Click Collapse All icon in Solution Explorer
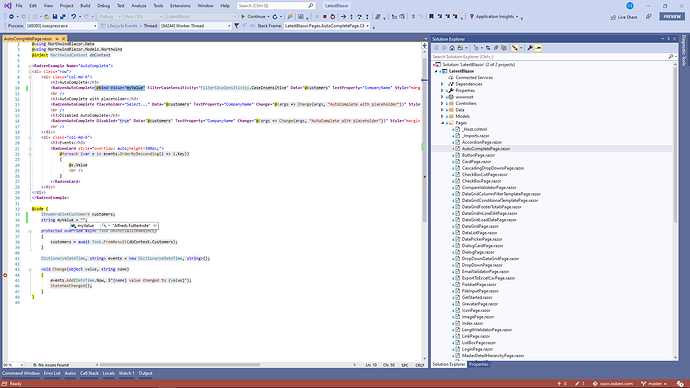The image size is (690, 388). (496, 48)
